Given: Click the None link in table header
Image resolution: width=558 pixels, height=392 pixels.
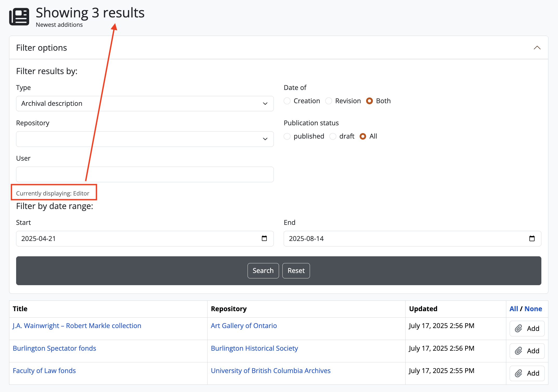Looking at the screenshot, I should [533, 309].
